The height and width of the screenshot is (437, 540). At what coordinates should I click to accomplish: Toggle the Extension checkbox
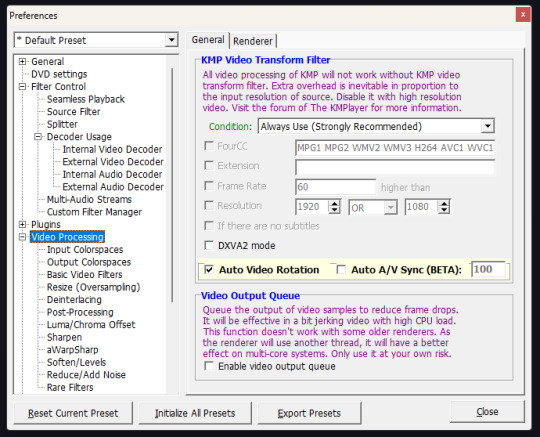pyautogui.click(x=209, y=166)
